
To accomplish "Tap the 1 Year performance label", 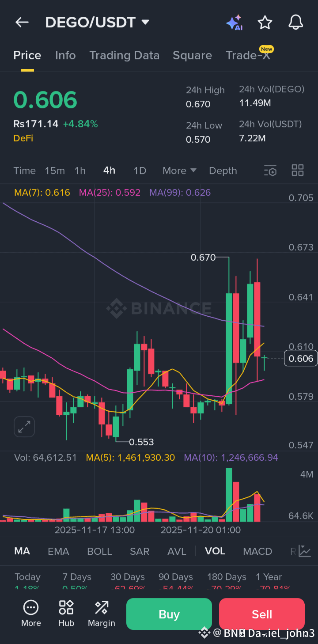I will (269, 577).
